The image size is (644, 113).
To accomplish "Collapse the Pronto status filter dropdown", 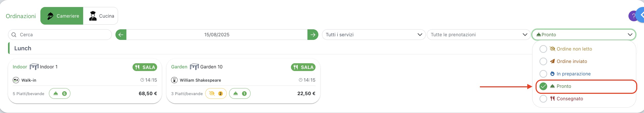I will (x=584, y=35).
